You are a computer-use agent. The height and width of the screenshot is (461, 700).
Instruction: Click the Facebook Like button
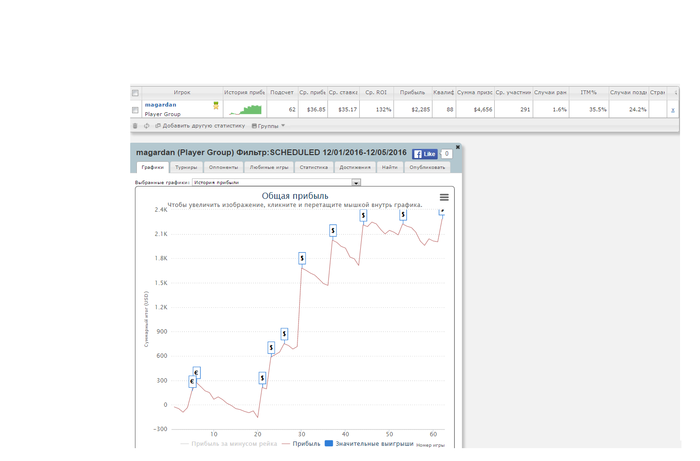(x=424, y=154)
